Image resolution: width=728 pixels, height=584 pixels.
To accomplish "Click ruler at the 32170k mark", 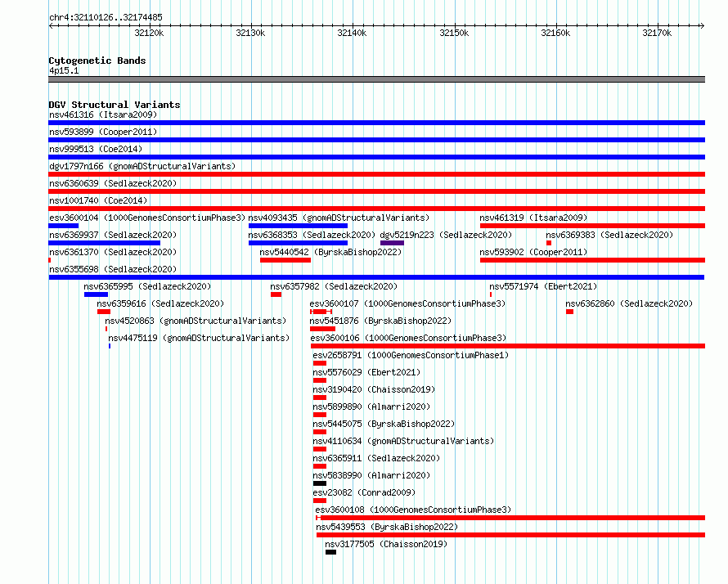I will pos(657,33).
